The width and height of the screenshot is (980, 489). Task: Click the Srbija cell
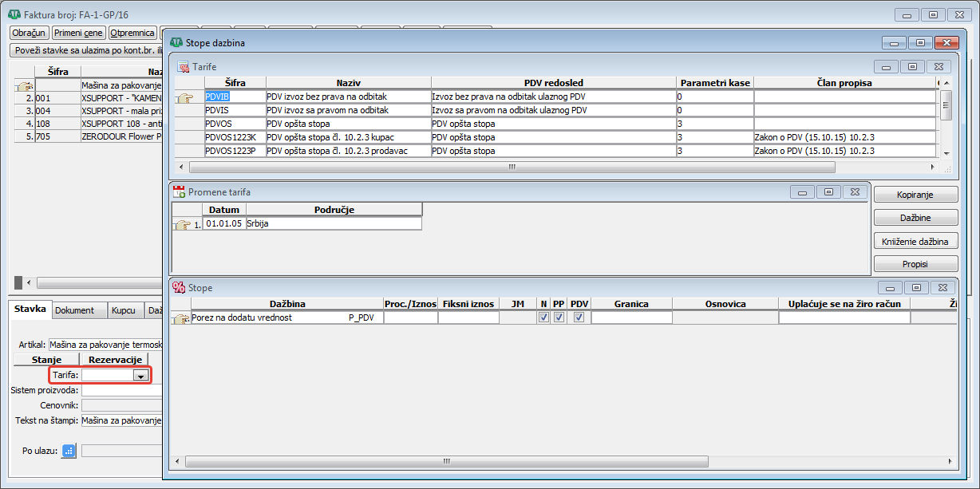[x=334, y=224]
